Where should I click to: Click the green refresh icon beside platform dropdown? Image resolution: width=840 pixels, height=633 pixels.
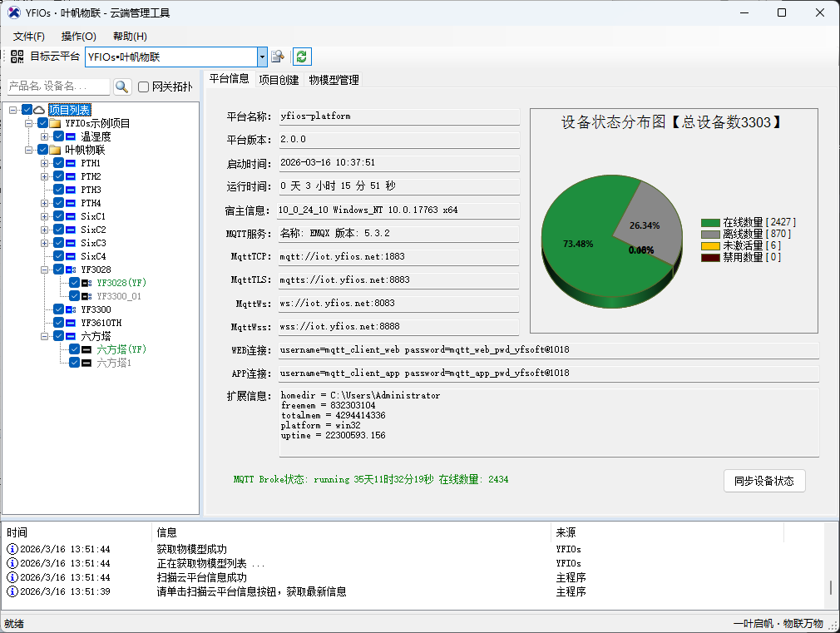pyautogui.click(x=301, y=56)
